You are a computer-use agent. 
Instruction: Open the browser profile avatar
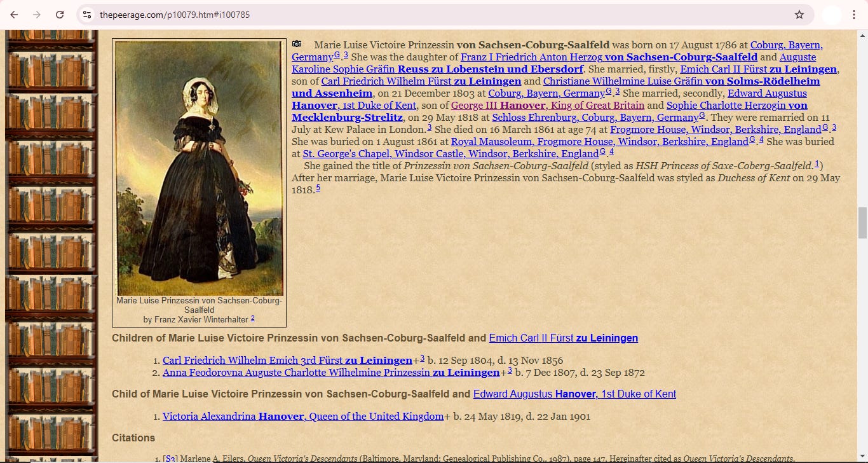point(831,15)
